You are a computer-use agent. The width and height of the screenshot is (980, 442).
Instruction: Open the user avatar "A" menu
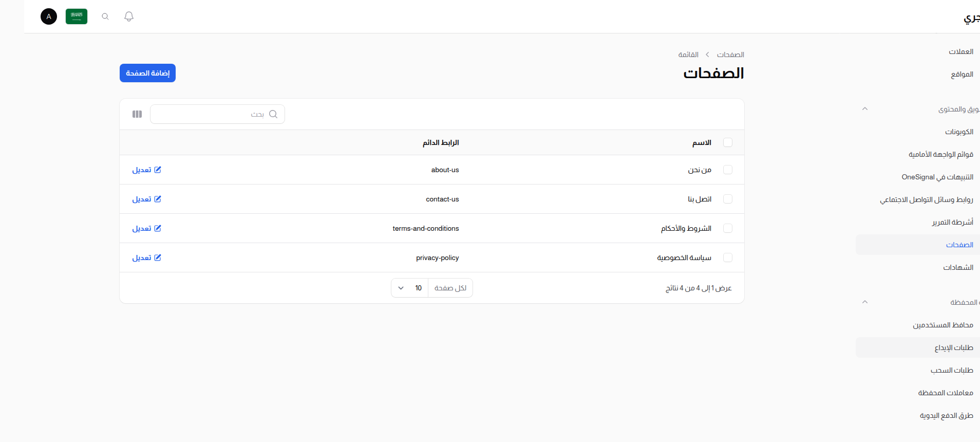(x=49, y=16)
